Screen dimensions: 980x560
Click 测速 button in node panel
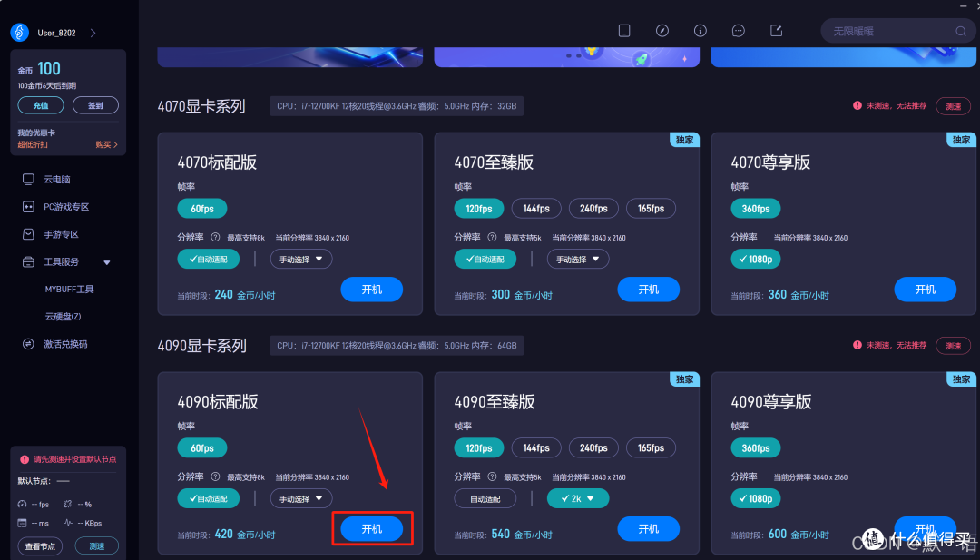click(x=97, y=546)
